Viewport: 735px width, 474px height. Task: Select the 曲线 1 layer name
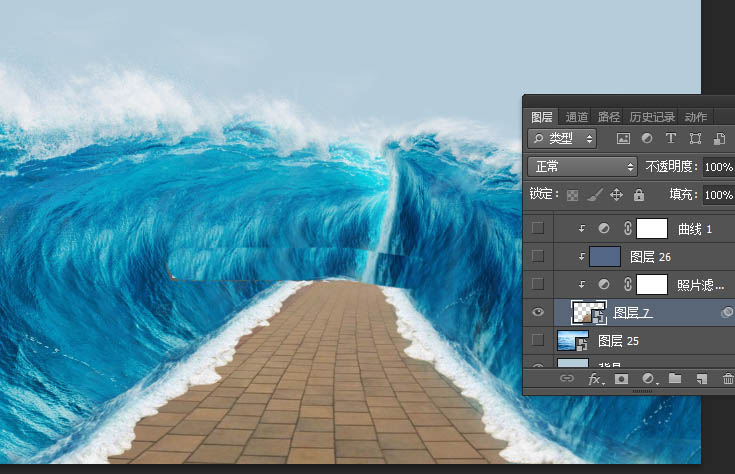coord(695,229)
